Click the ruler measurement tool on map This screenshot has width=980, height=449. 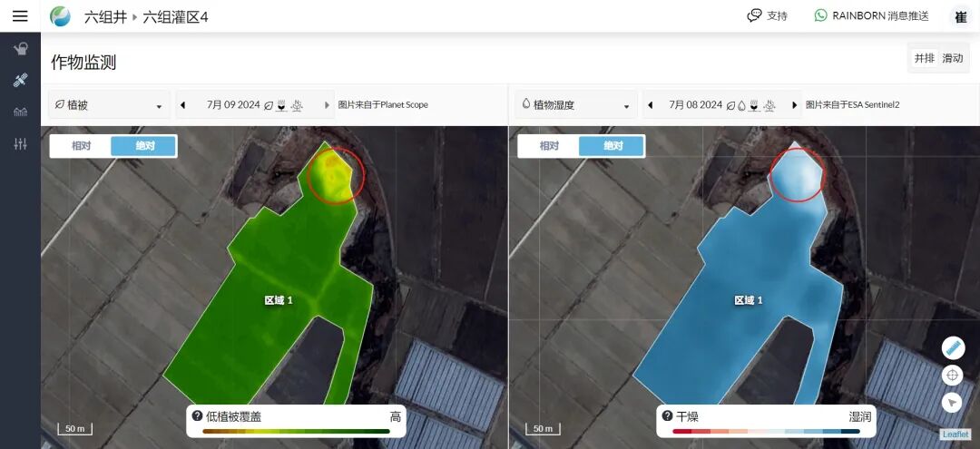point(952,347)
